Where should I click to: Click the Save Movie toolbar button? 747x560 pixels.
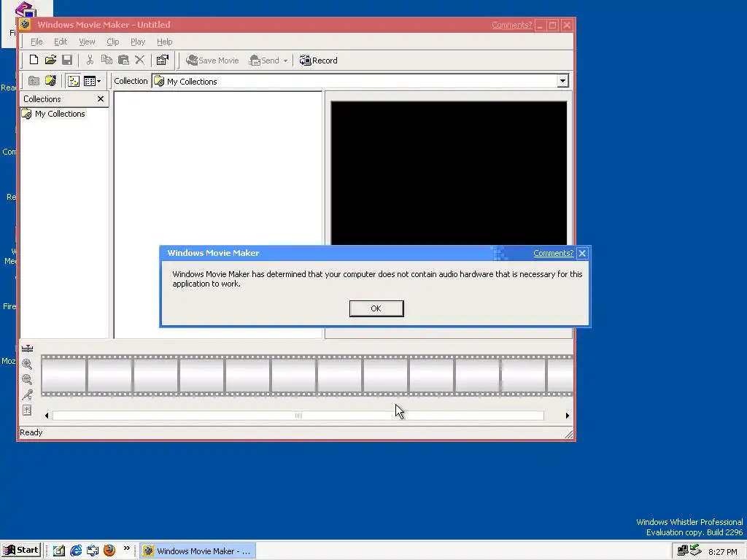click(x=212, y=61)
